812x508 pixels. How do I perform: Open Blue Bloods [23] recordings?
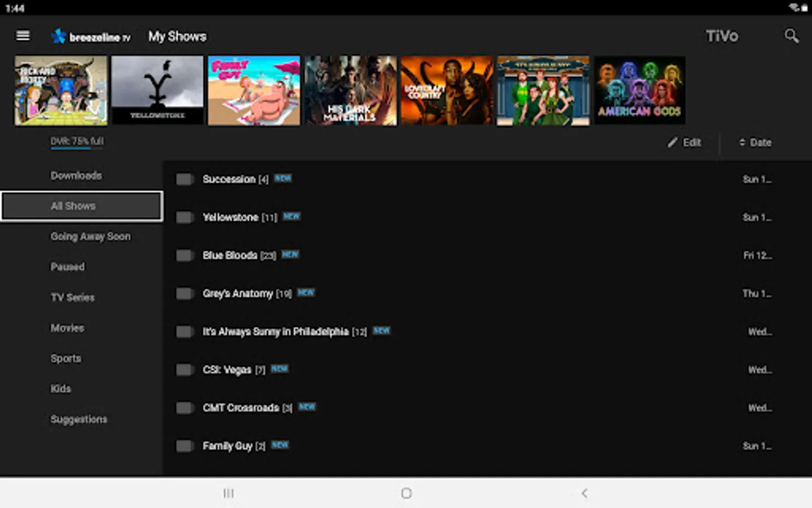(240, 256)
